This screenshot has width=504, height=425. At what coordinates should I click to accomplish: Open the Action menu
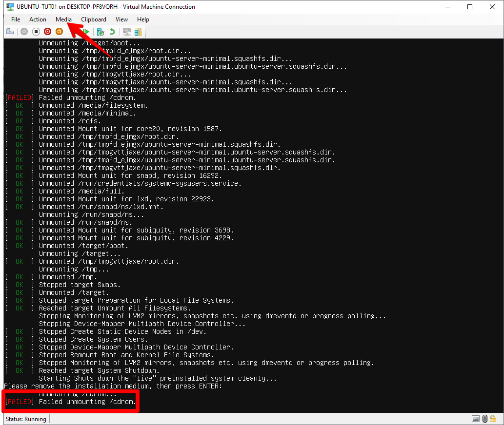38,19
